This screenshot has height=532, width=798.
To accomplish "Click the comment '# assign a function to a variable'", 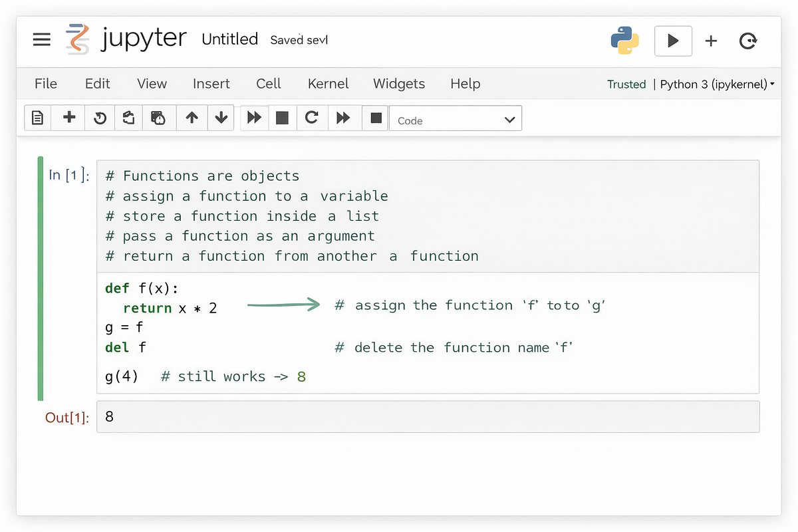I will pyautogui.click(x=247, y=196).
